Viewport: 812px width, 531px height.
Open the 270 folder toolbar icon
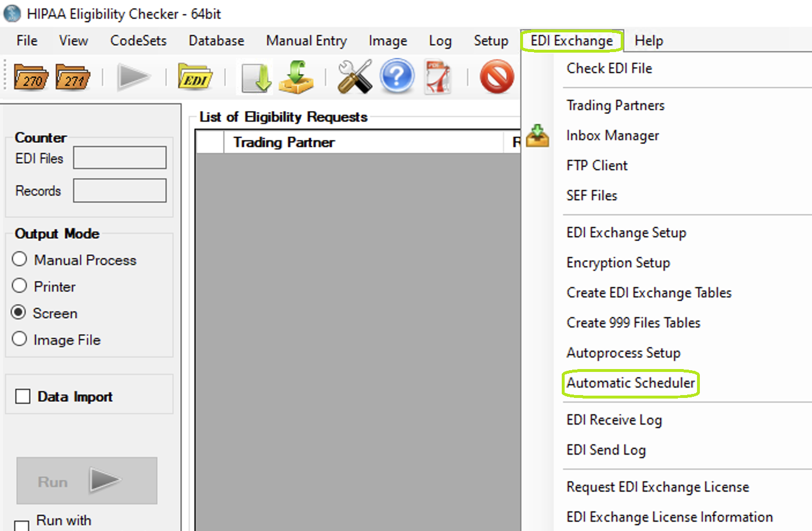pos(31,77)
